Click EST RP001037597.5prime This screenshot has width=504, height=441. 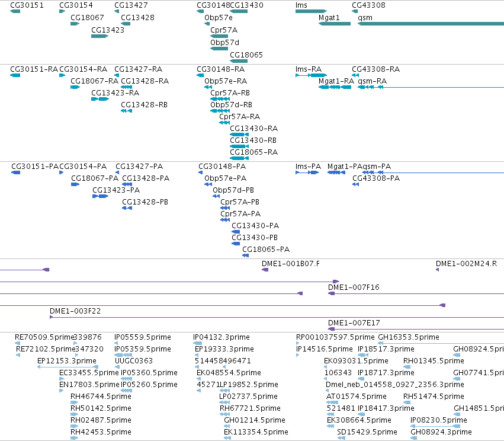click(298, 343)
